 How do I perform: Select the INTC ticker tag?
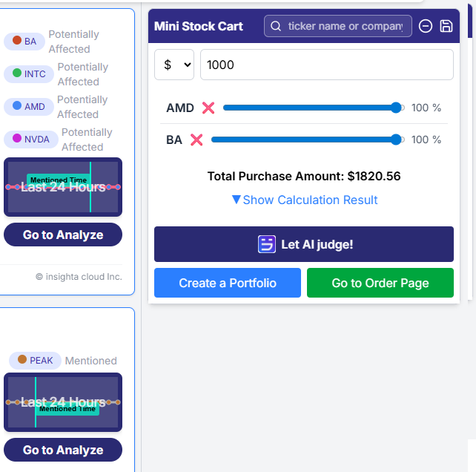pos(29,74)
